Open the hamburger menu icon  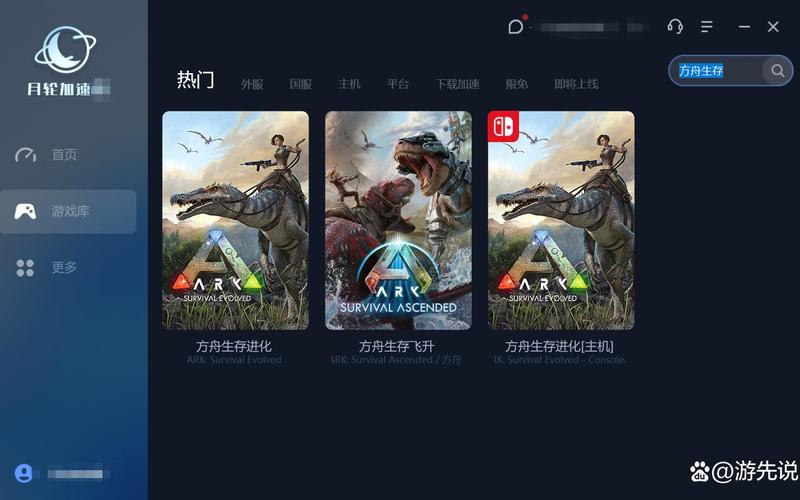[x=707, y=27]
